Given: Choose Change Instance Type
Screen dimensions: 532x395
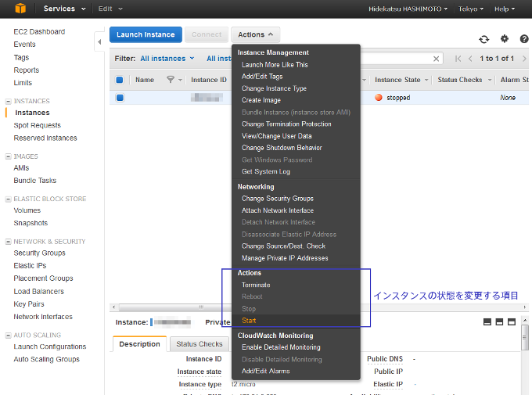Looking at the screenshot, I should pyautogui.click(x=274, y=88).
